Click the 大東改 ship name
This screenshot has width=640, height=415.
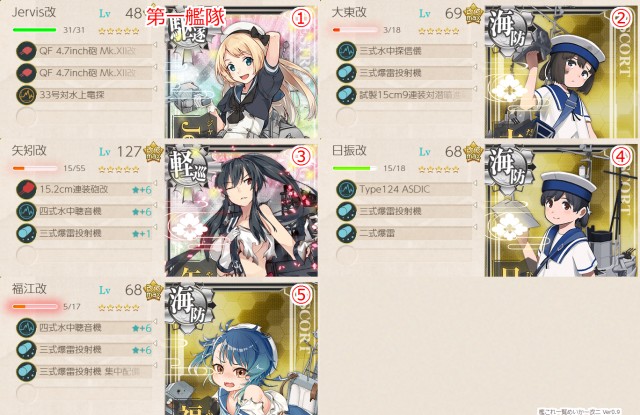(349, 12)
